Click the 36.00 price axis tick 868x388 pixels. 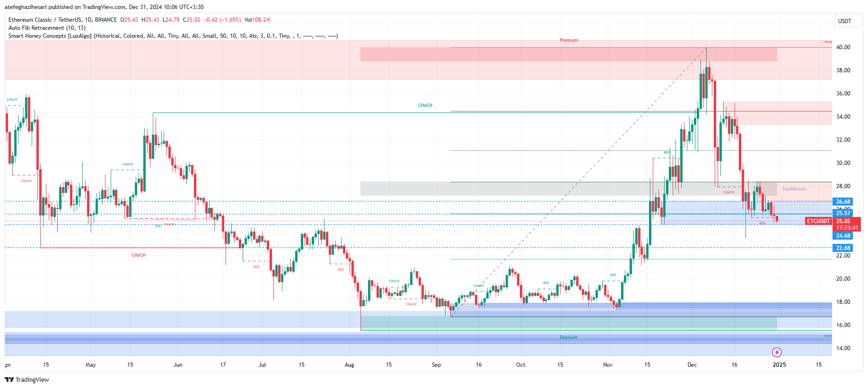tap(843, 94)
